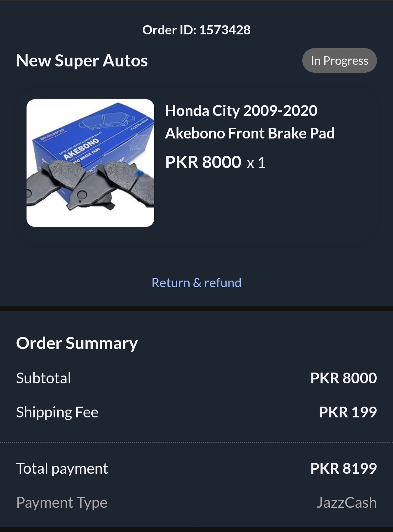Open the Honda City 2009-2020 product title

tap(241, 111)
